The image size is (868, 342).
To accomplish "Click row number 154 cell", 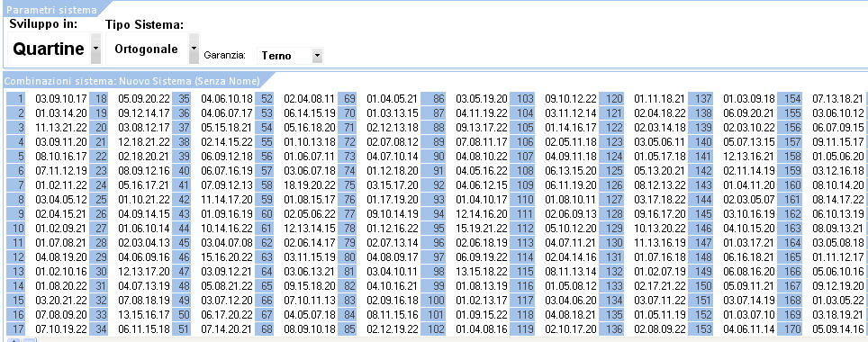I will pos(790,99).
